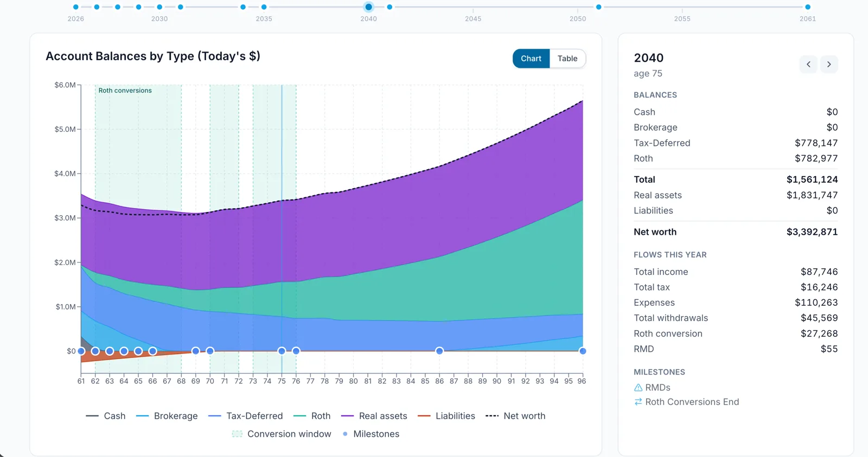Toggle Cash series in legend

click(106, 416)
